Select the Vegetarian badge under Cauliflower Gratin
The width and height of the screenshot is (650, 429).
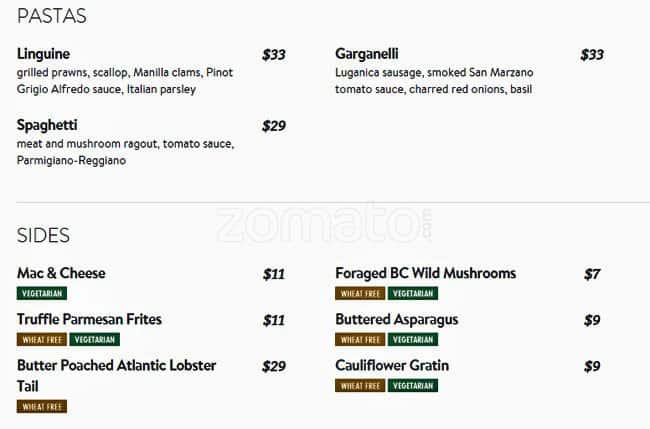(413, 386)
